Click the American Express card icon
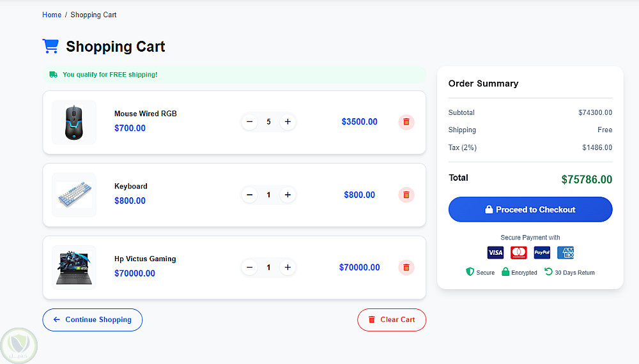Viewport: 639px width, 364px height. coord(566,253)
